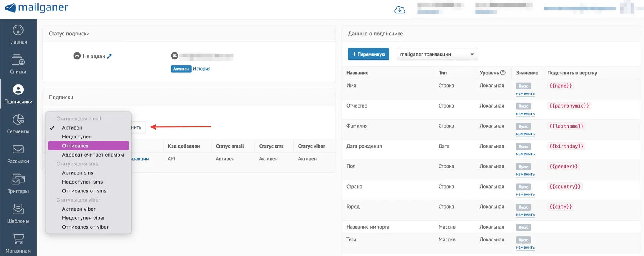Open the Магазинам cart icon
Viewport: 644px width, 256px height.
coord(18,239)
